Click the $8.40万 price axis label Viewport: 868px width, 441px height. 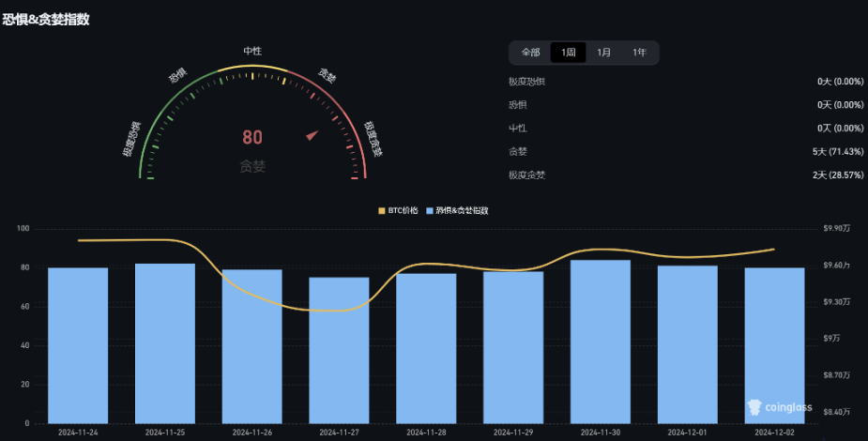[x=836, y=412]
